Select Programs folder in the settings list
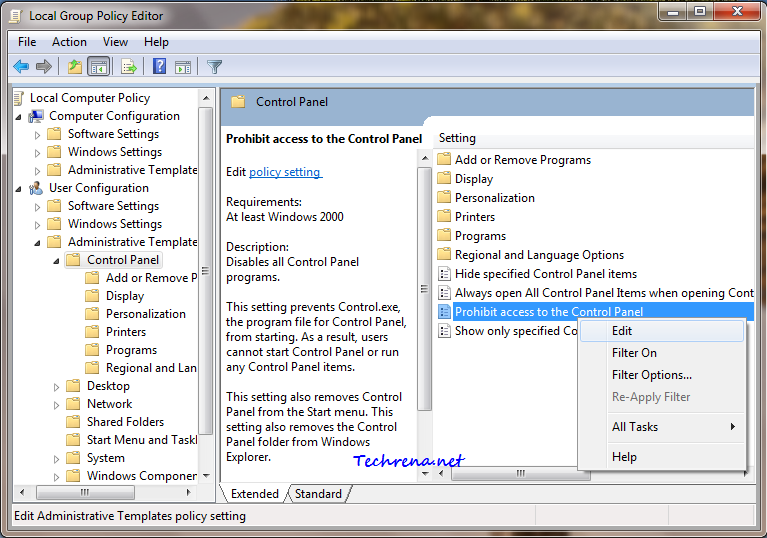Image resolution: width=767 pixels, height=538 pixels. [480, 236]
